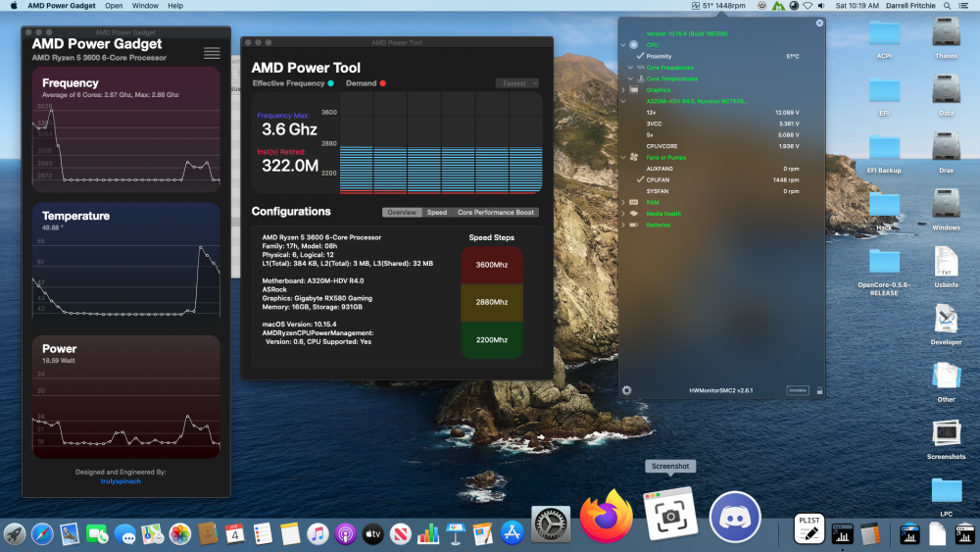The height and width of the screenshot is (552, 980).
Task: Collapse the Fans or Pumps group
Action: pyautogui.click(x=623, y=158)
